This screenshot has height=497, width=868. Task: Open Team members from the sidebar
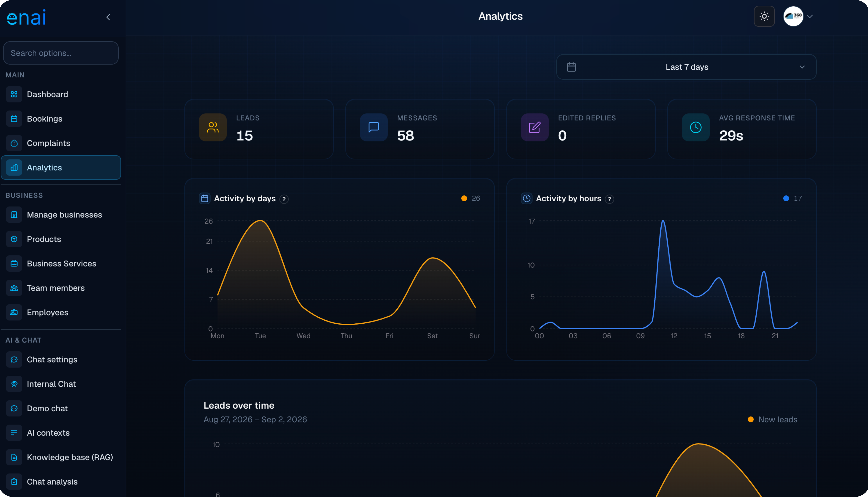click(x=61, y=288)
